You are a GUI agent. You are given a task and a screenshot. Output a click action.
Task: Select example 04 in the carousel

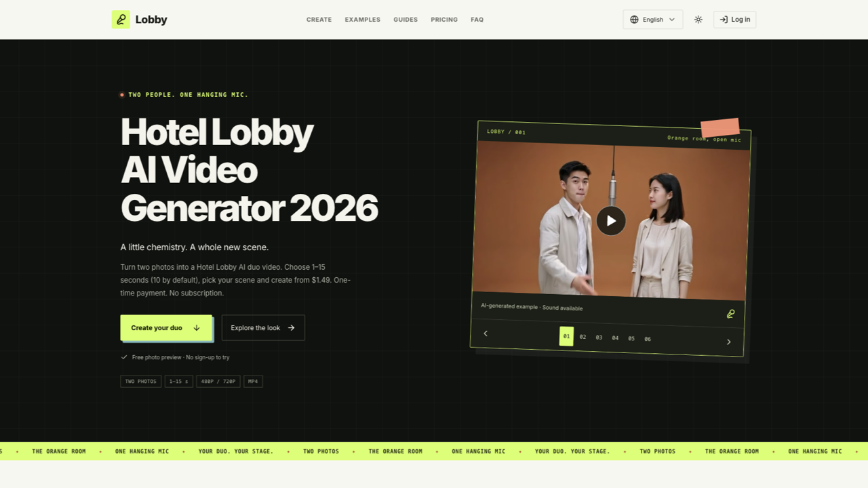point(615,338)
